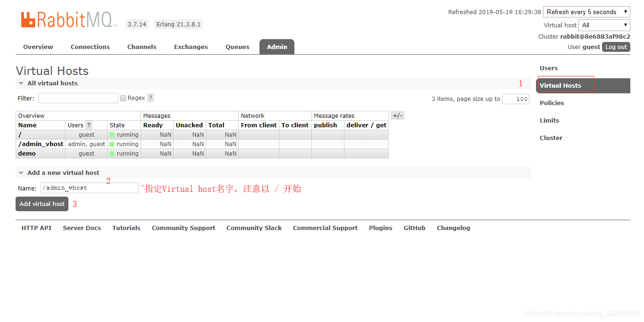Sort by the publish column header
The image size is (644, 322).
(326, 125)
